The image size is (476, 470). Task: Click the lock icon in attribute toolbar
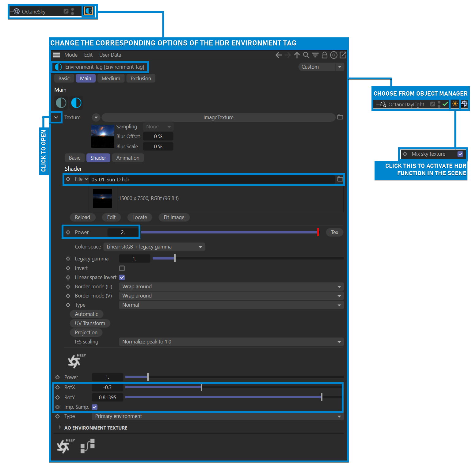[x=324, y=55]
